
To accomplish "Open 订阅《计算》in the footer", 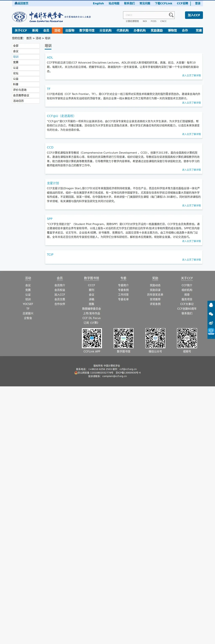I will [x=92, y=323].
